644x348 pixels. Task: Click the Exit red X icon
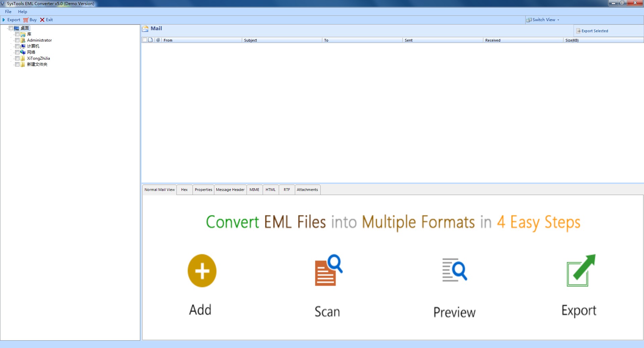pyautogui.click(x=42, y=20)
